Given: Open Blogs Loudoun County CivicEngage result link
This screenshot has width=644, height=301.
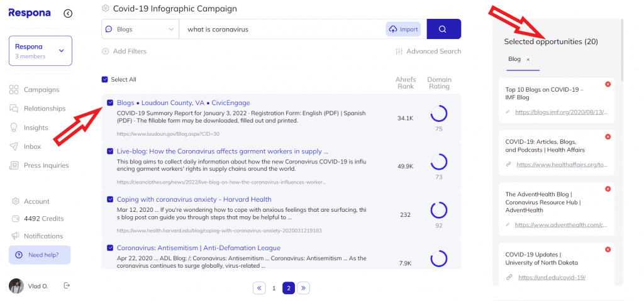Looking at the screenshot, I should click(x=183, y=102).
